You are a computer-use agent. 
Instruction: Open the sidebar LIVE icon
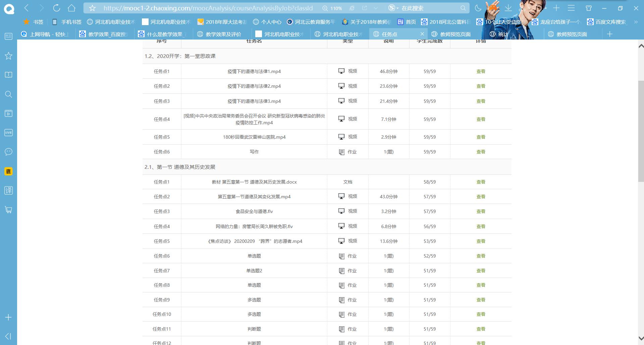pos(8,133)
